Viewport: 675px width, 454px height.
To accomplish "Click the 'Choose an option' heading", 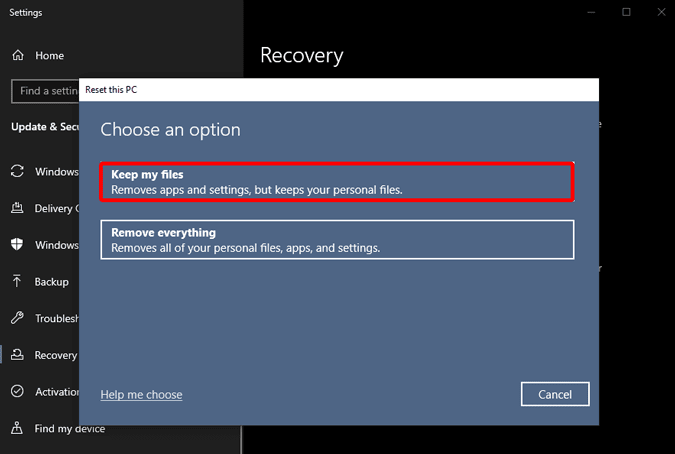I will pyautogui.click(x=170, y=130).
